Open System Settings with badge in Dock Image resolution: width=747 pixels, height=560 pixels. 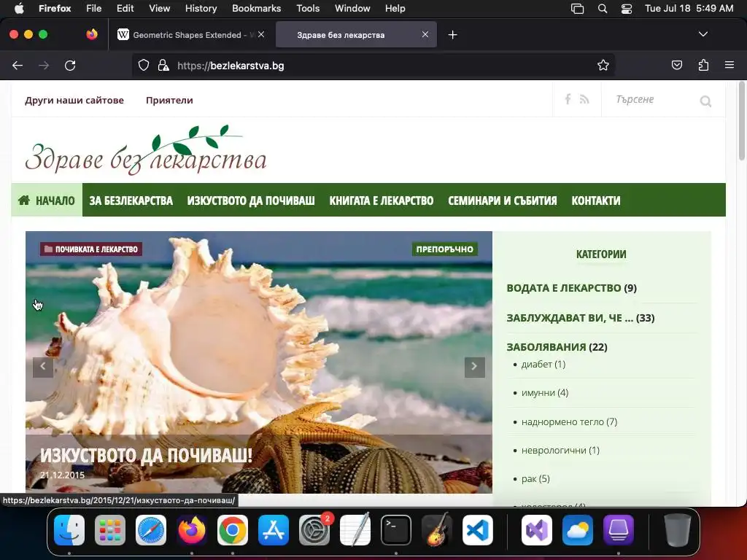(x=314, y=530)
